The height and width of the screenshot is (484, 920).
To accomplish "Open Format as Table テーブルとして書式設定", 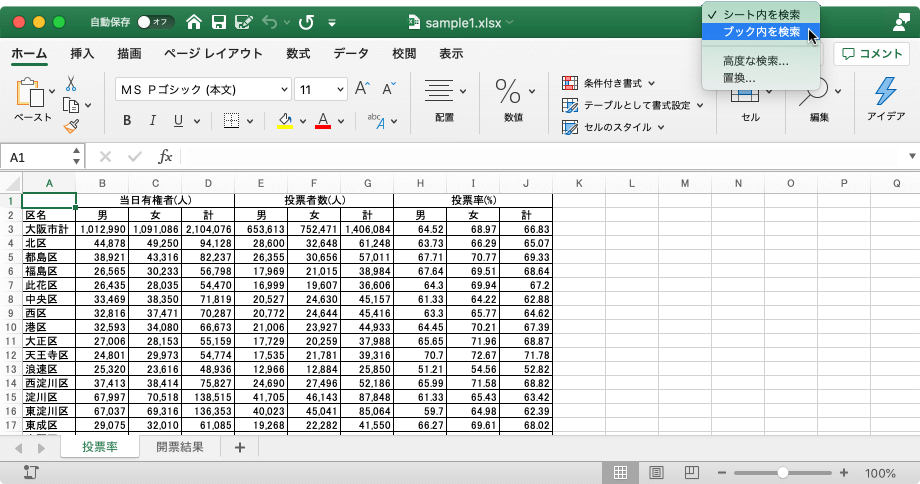I will (x=632, y=105).
